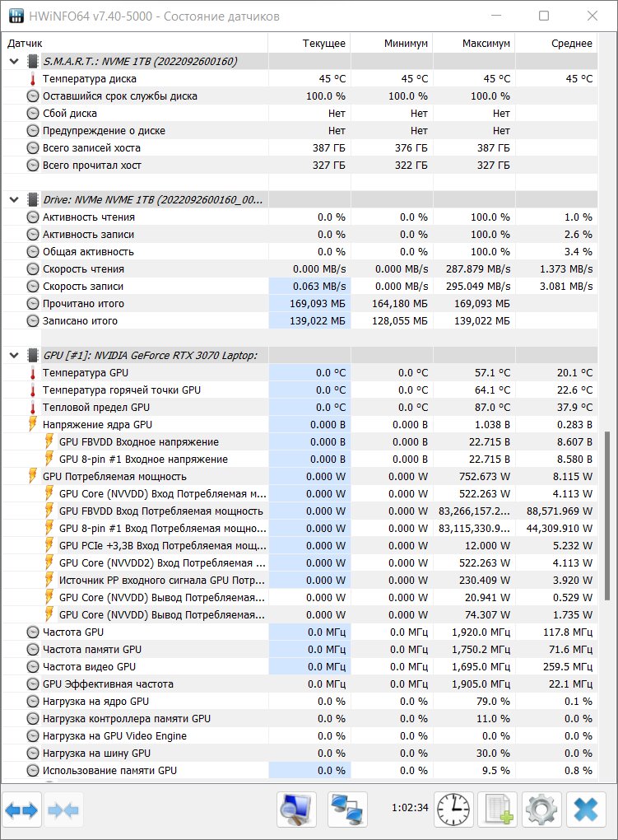Collapse the Drive: NVMe NVME 1TB group

click(15, 200)
